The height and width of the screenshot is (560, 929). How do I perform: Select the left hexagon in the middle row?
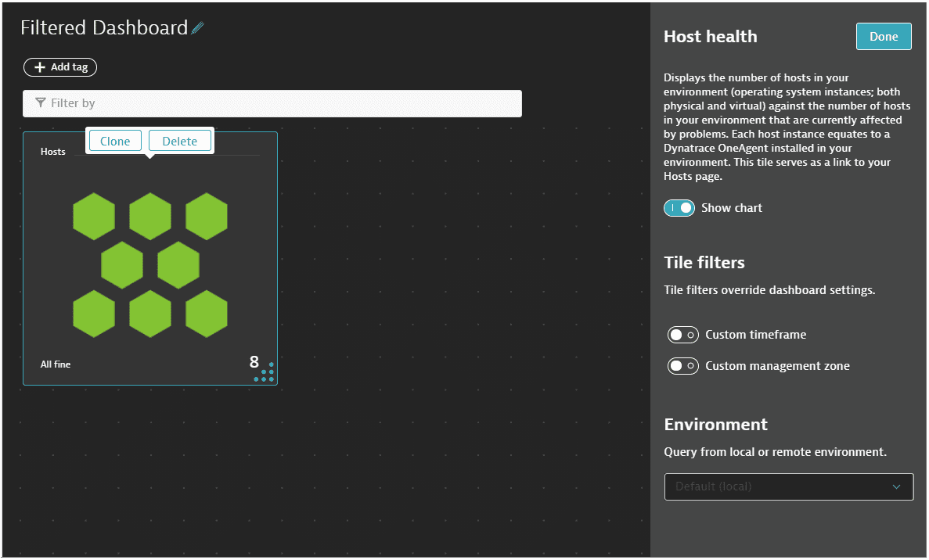pyautogui.click(x=122, y=265)
